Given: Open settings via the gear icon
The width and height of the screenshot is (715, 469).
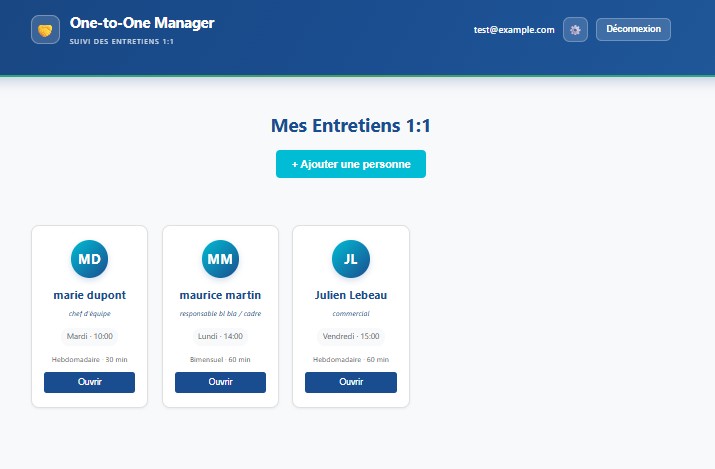Looking at the screenshot, I should (x=575, y=30).
